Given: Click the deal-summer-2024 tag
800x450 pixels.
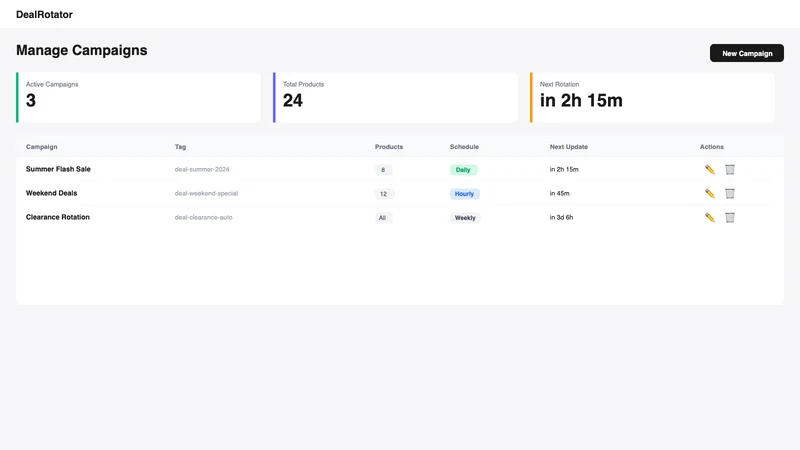Looking at the screenshot, I should [202, 169].
